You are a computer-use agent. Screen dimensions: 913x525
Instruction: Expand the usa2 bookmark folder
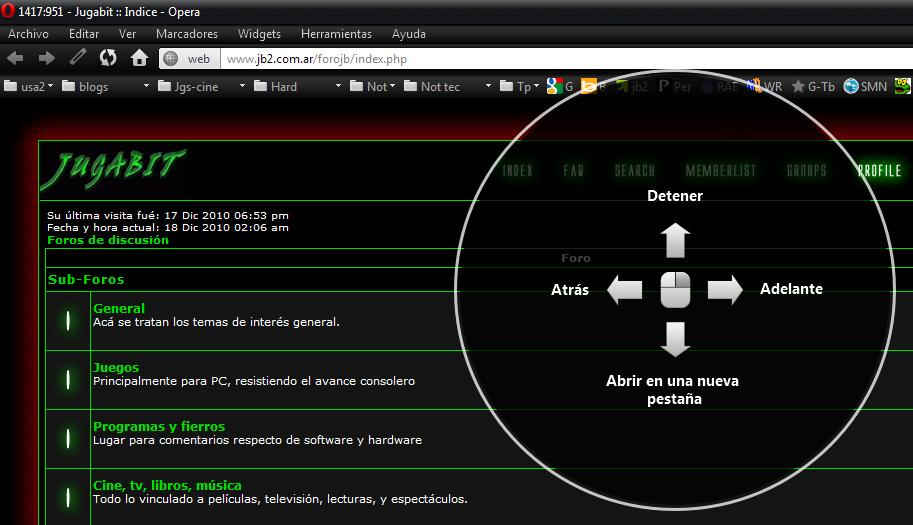coord(28,87)
